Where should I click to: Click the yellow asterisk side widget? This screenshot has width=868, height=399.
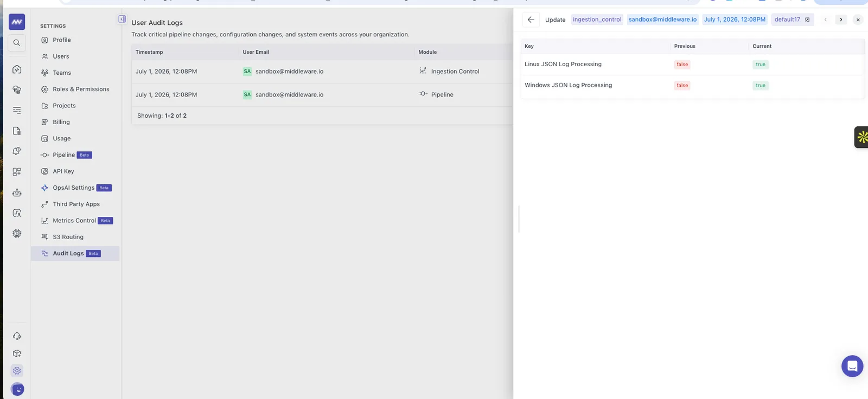861,137
